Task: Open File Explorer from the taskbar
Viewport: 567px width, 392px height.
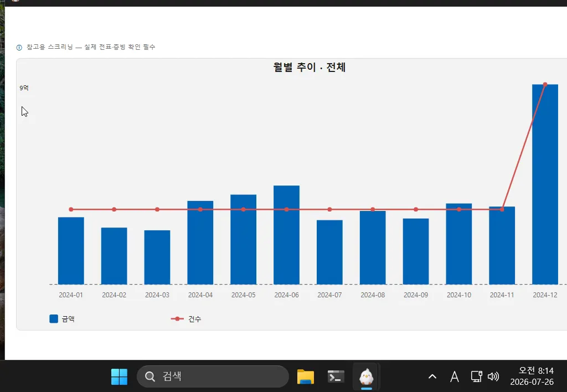Action: [x=306, y=376]
